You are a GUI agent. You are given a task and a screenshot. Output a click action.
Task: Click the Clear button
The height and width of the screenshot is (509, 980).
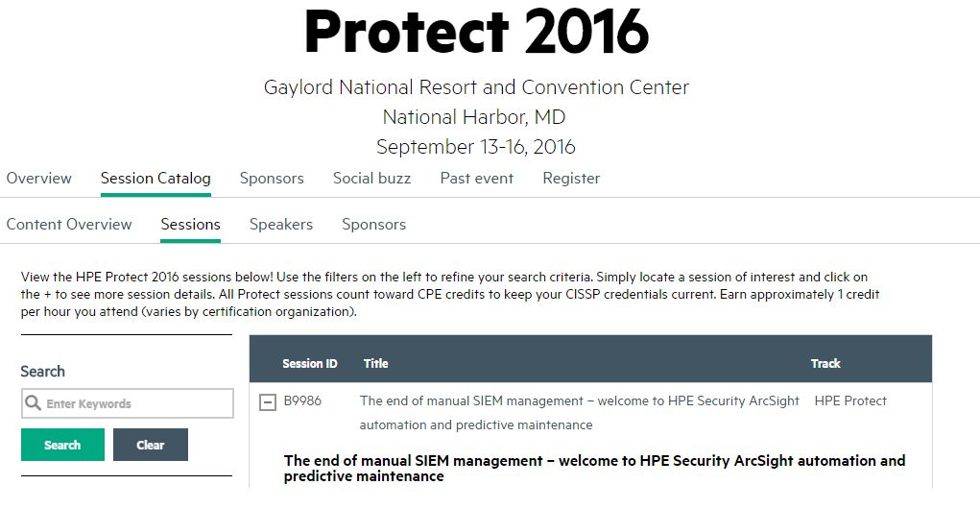point(151,445)
